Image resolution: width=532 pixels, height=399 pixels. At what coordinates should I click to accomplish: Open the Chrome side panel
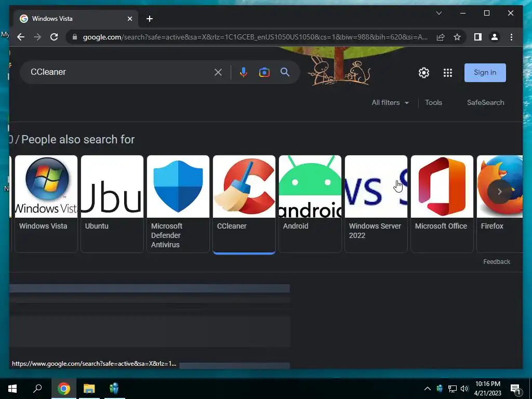(x=478, y=37)
